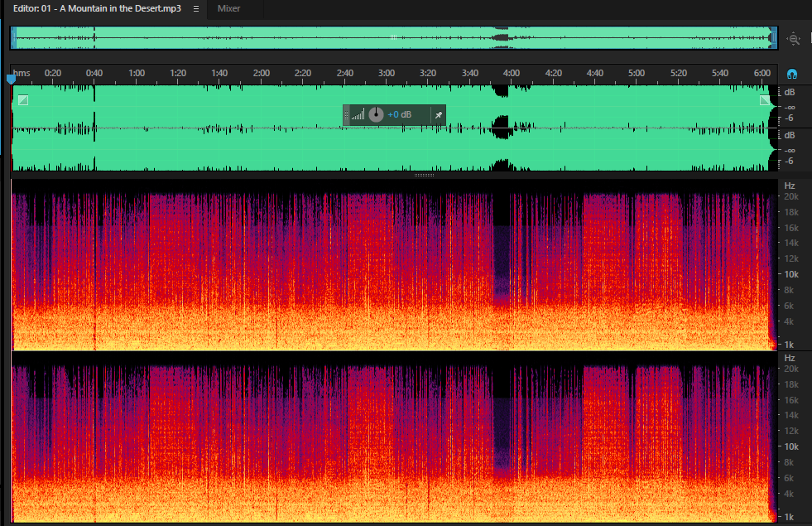This screenshot has width=812, height=526.
Task: Click the 2:40 mark on the timeline
Action: (x=345, y=73)
